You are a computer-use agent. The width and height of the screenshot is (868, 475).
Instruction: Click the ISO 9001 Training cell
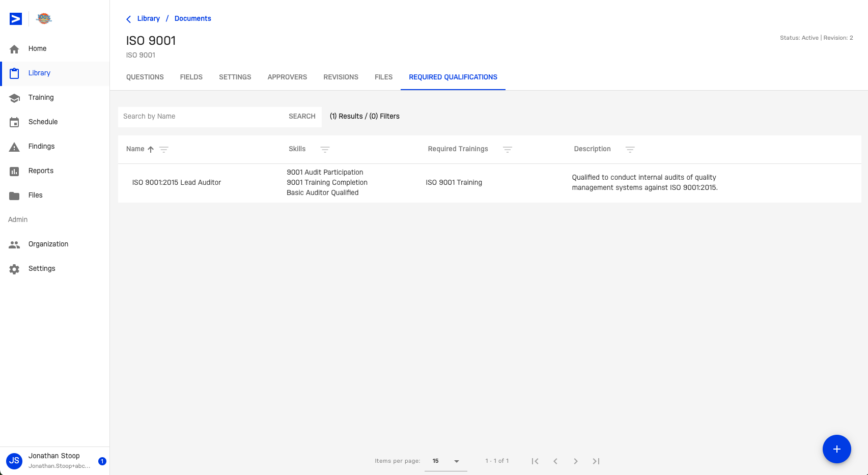(x=454, y=183)
